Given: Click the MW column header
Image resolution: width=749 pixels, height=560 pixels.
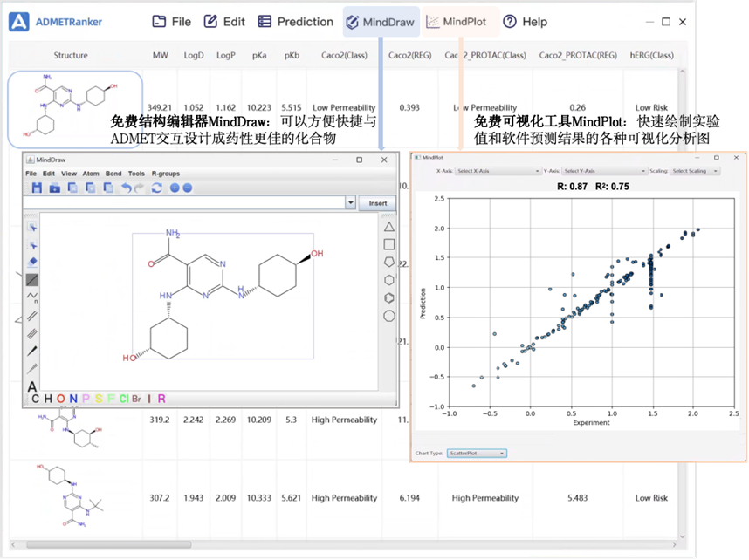Looking at the screenshot, I should click(x=161, y=55).
